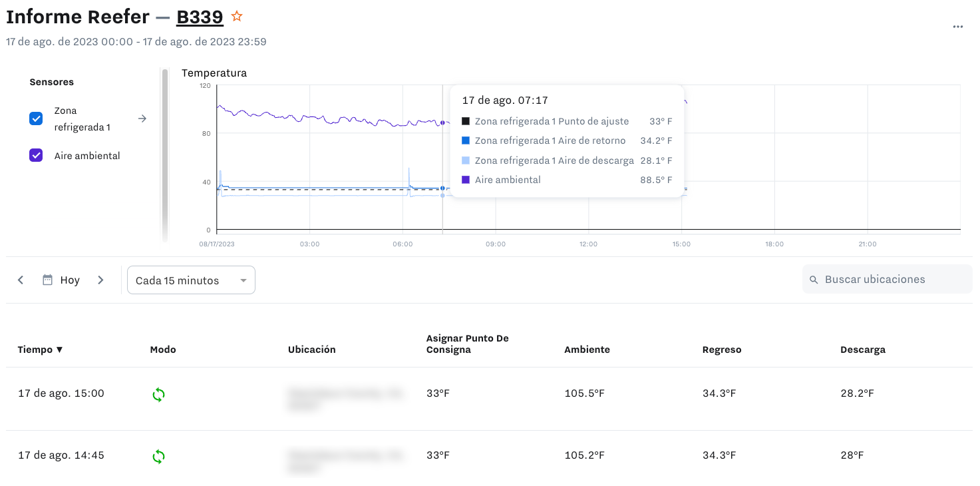The height and width of the screenshot is (486, 980).
Task: Click the Aire ambiental purple swatch in tooltip
Action: pos(466,180)
